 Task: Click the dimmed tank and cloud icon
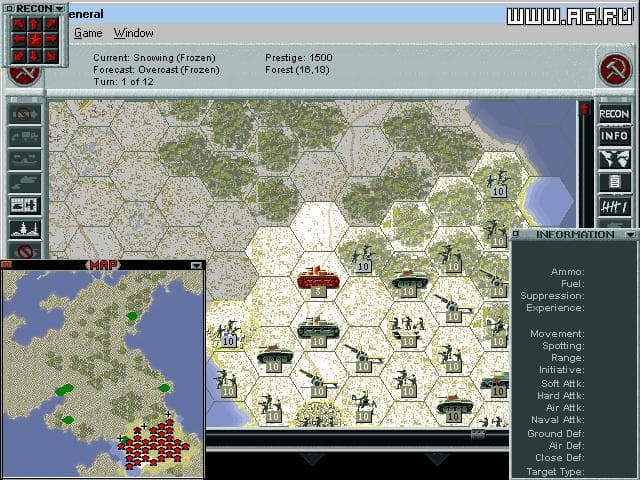click(24, 182)
